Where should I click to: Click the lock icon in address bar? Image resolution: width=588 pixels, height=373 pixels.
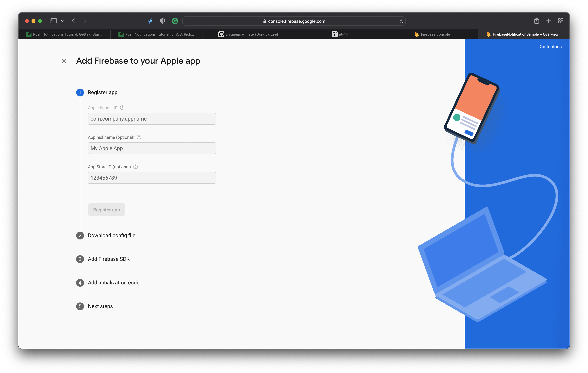[265, 21]
